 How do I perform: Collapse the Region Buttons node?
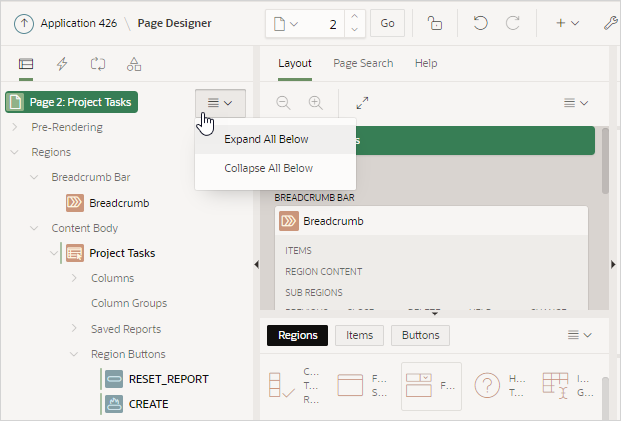pyautogui.click(x=74, y=354)
